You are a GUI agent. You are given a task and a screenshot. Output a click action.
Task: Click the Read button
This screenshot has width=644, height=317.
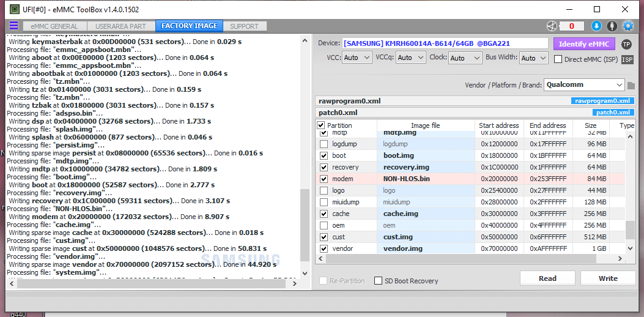(x=547, y=278)
